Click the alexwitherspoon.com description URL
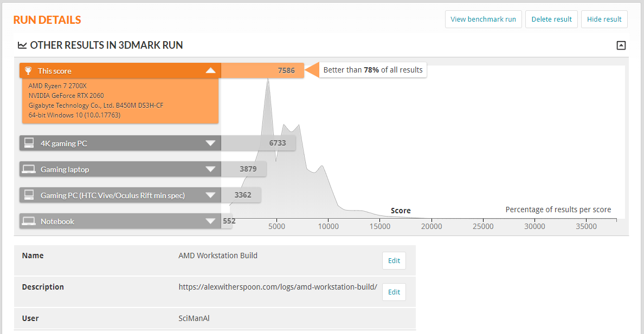Viewport: 644px width, 334px height. pos(278,287)
